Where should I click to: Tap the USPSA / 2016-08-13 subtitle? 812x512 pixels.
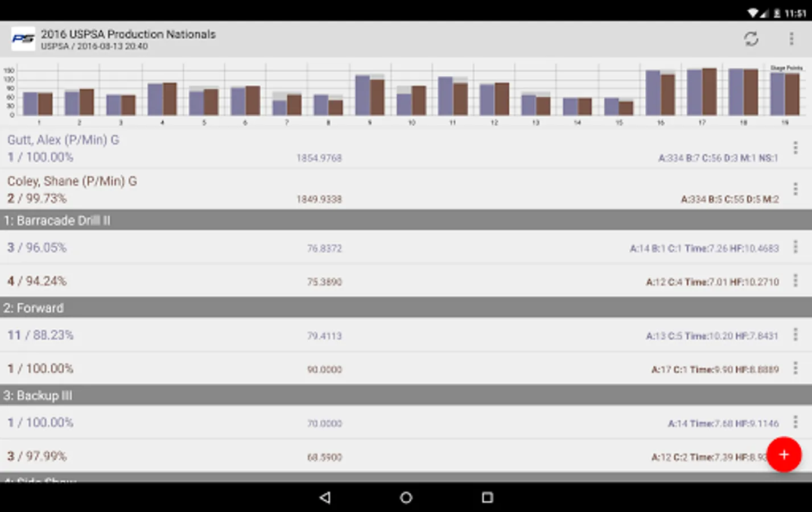94,47
